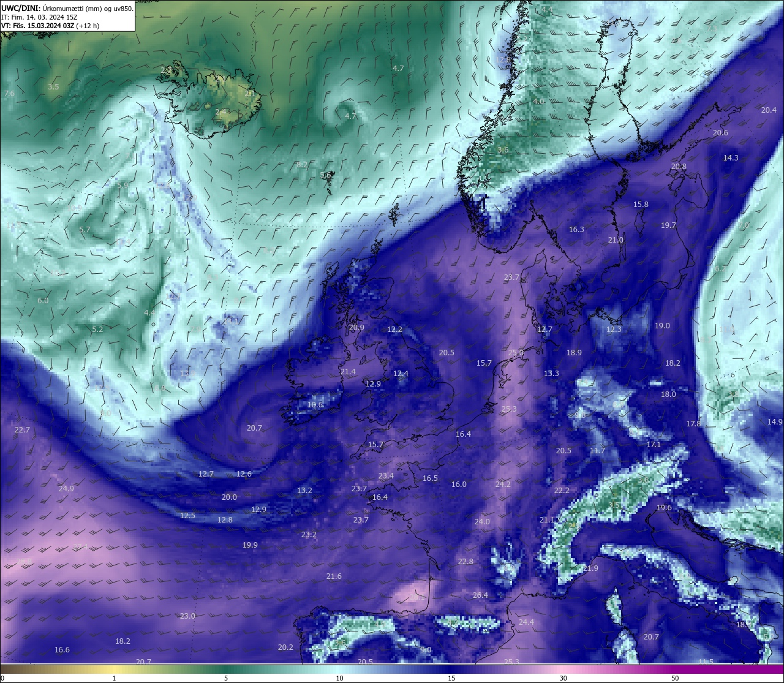Viewport: 784px width, 683px height.
Task: Click the map value '20.0'
Action: [x=229, y=497]
